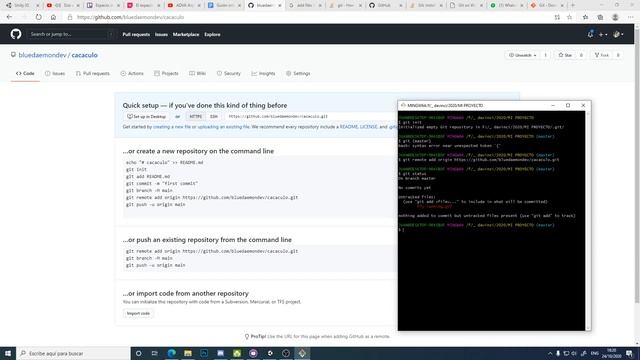The width and height of the screenshot is (640, 360).
Task: Click the GitHub octocat logo
Action: point(16,34)
